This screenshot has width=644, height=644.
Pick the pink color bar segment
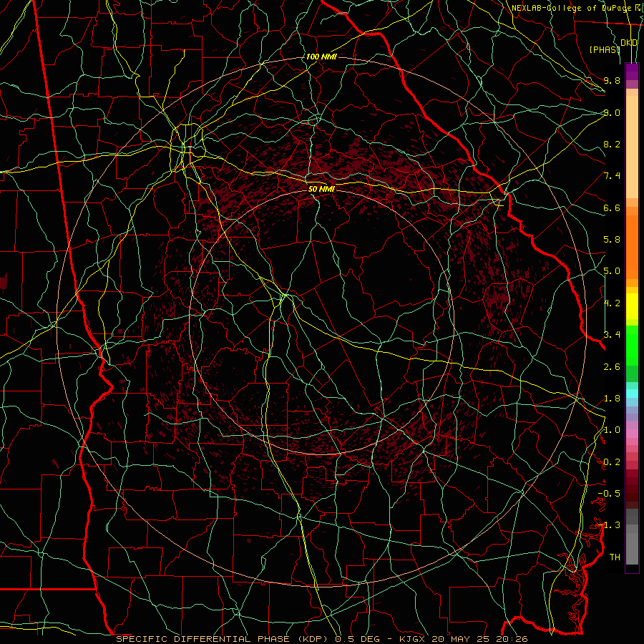click(x=632, y=434)
